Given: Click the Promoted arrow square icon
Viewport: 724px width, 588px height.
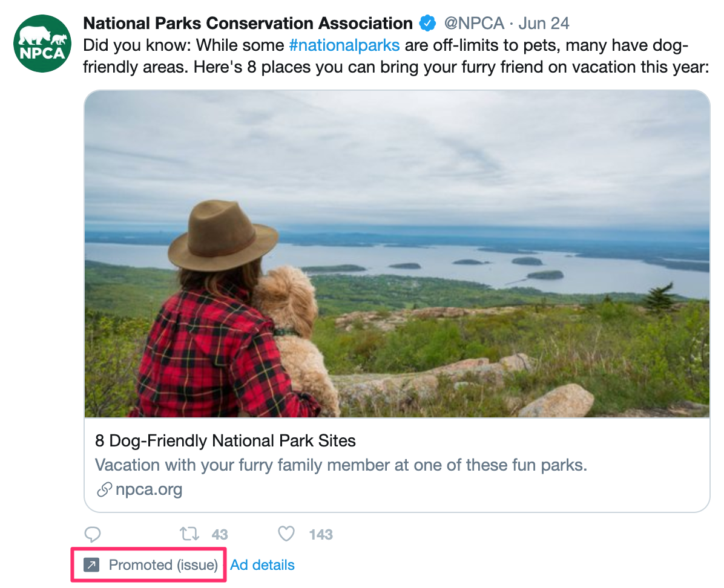Looking at the screenshot, I should (91, 565).
